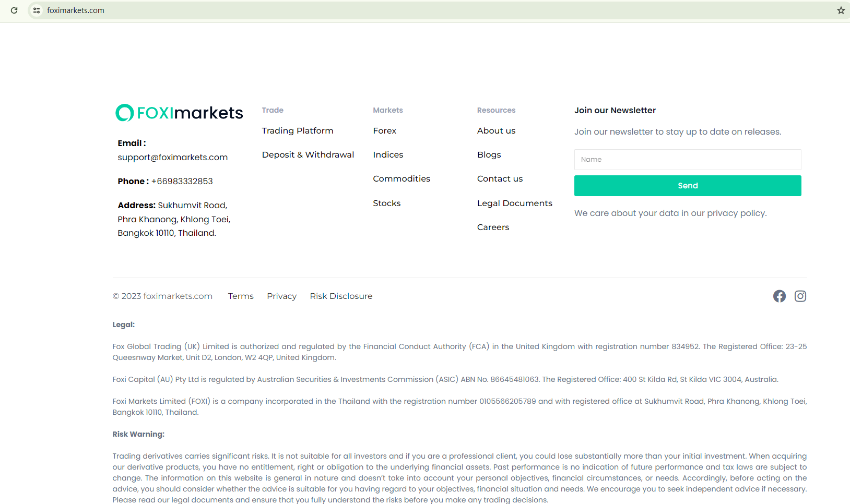The height and width of the screenshot is (504, 850).
Task: Click the phone number +66983332853
Action: point(182,182)
